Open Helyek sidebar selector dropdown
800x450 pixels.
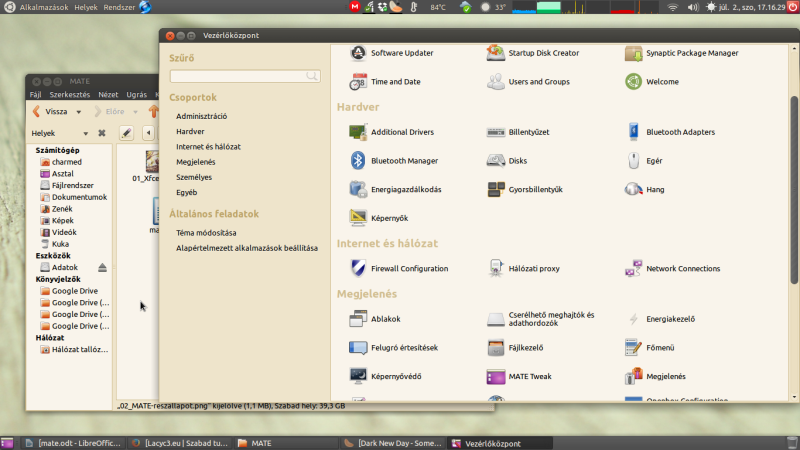coord(60,133)
